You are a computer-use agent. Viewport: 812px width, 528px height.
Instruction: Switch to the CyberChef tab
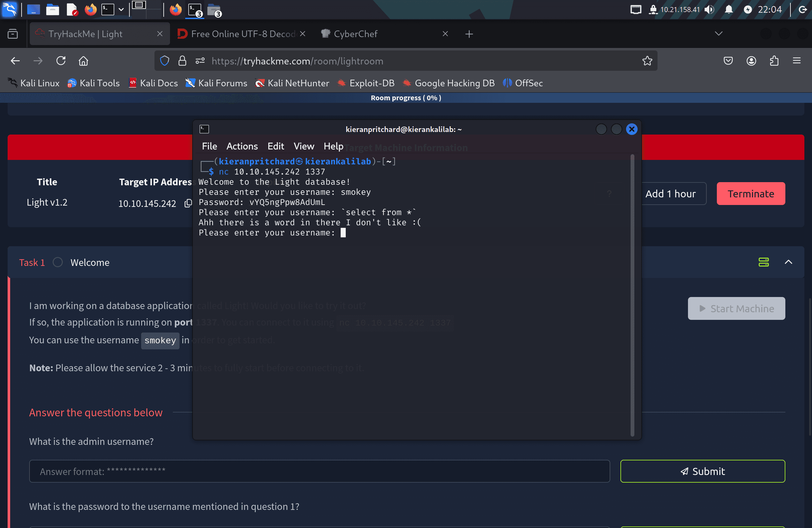pos(384,34)
